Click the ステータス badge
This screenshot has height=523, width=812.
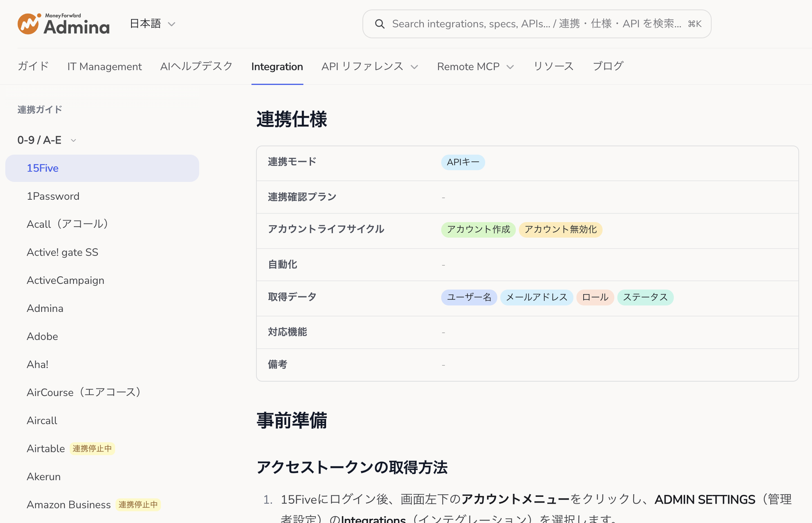645,297
